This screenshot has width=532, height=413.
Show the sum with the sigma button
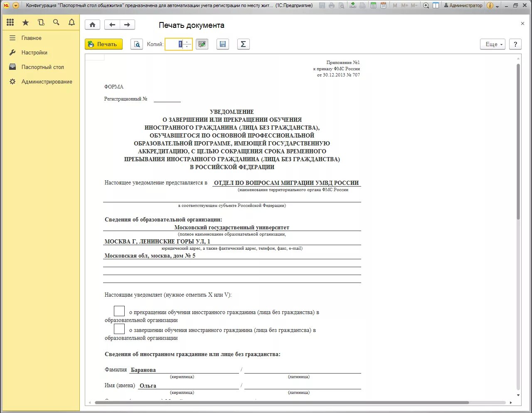tap(243, 44)
